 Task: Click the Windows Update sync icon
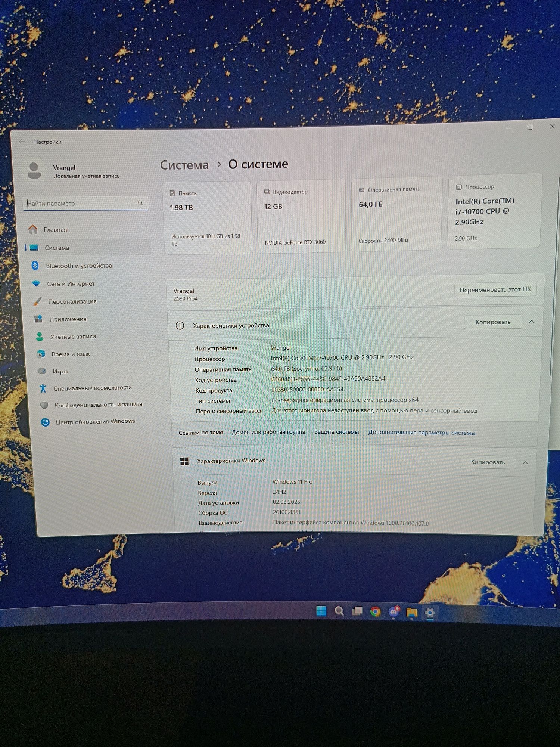tap(45, 422)
